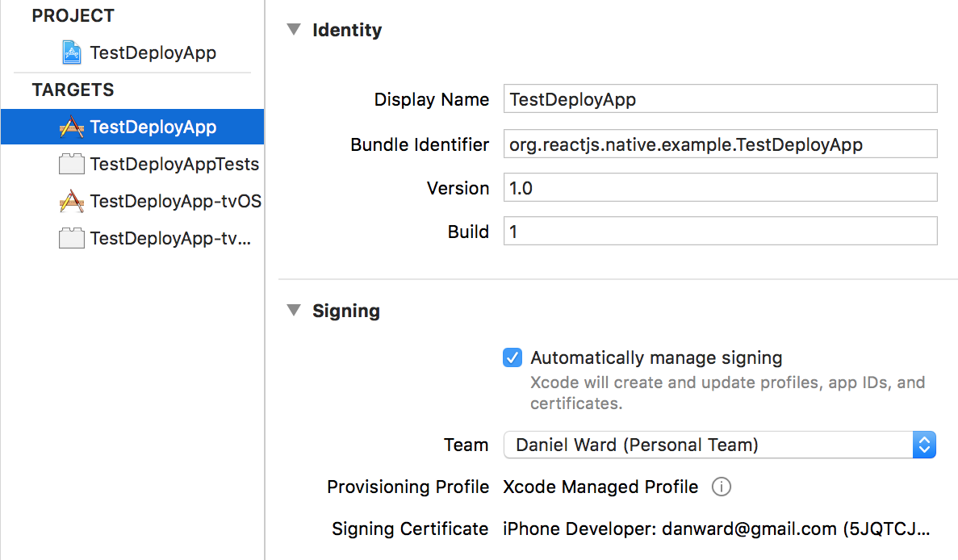Click the selected TestDeployApp target app icon
This screenshot has width=958, height=560.
coord(72,127)
